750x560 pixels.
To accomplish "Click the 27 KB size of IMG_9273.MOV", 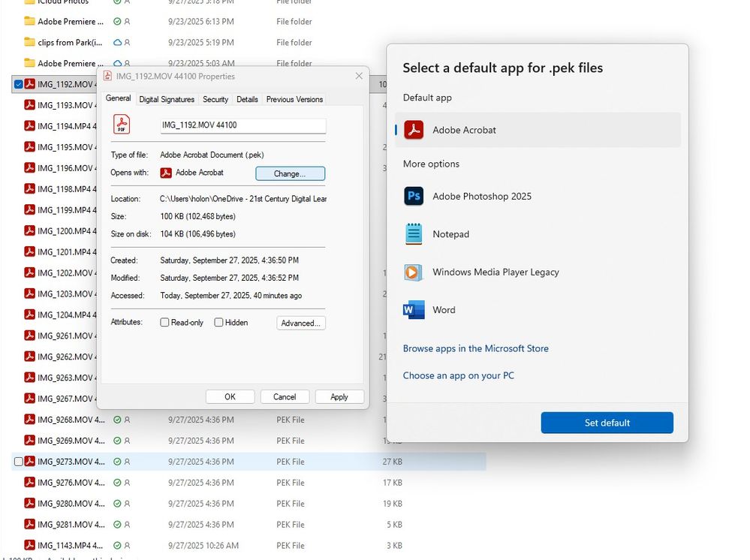I will [x=392, y=462].
